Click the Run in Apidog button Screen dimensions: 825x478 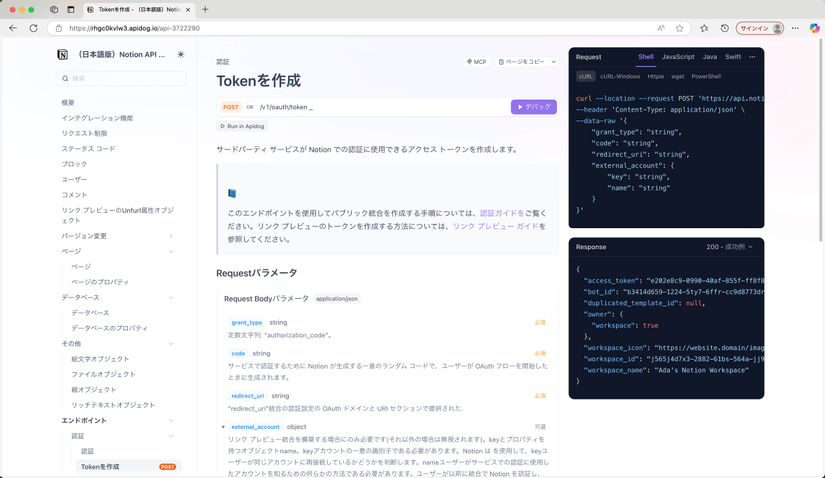(x=242, y=126)
